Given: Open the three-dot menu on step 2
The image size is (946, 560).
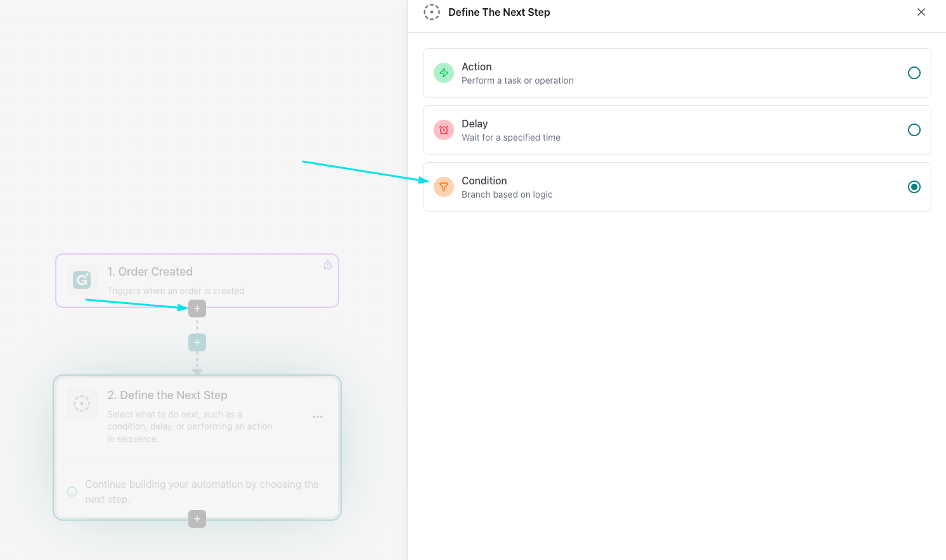Looking at the screenshot, I should click(x=318, y=417).
